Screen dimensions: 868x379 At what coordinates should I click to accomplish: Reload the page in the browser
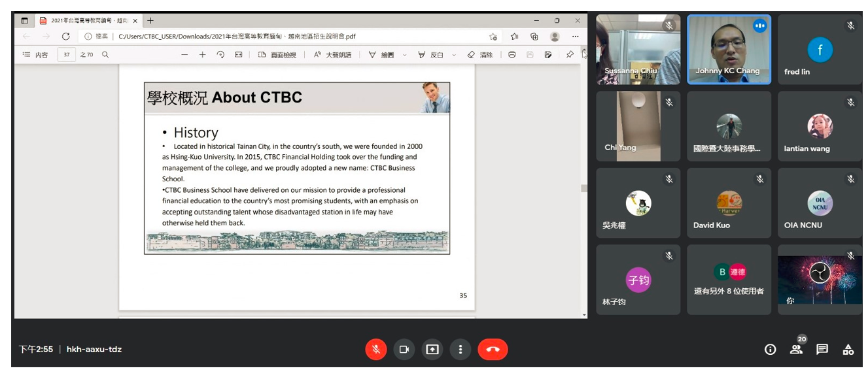click(65, 37)
